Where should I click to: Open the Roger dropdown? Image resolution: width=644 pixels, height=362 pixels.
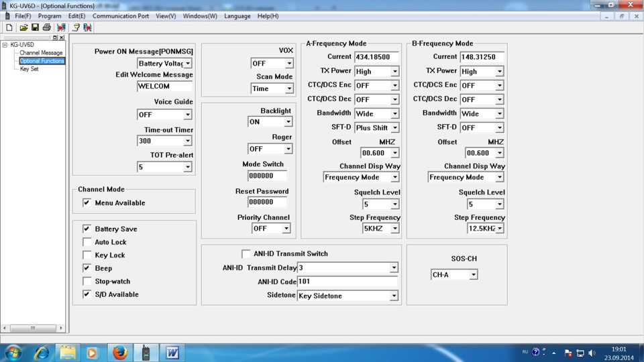[288, 149]
